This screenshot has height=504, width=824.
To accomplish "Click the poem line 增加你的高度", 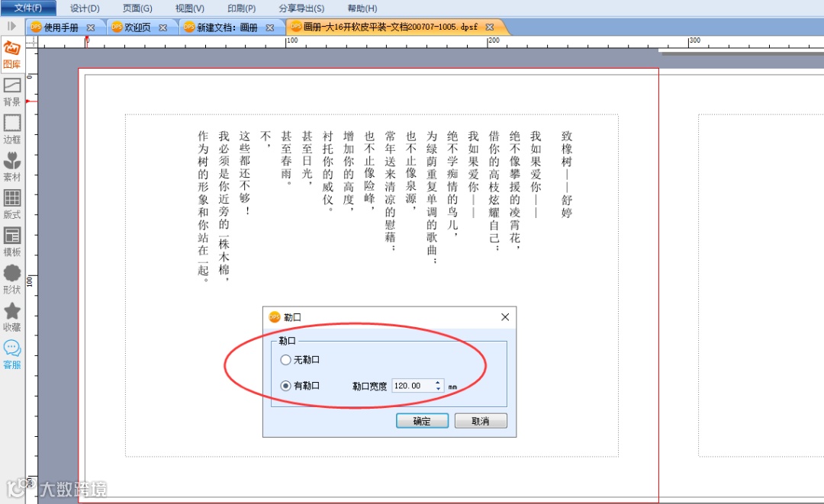I will pyautogui.click(x=349, y=171).
